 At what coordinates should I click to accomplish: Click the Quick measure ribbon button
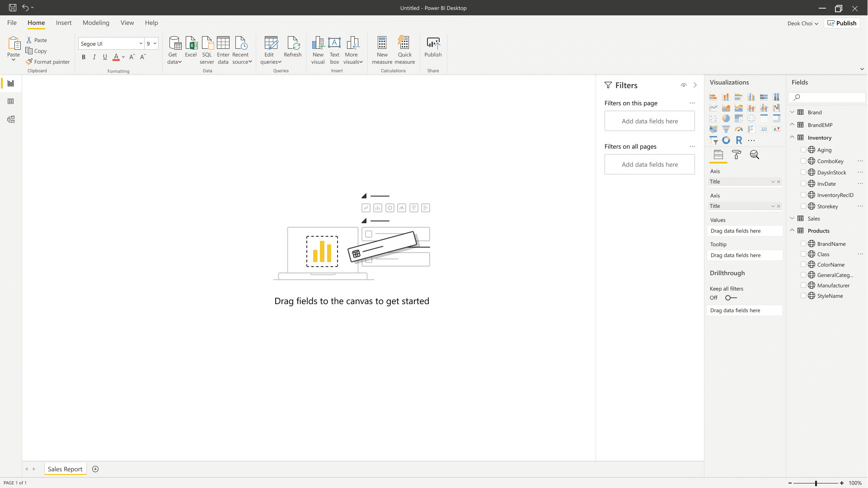pyautogui.click(x=404, y=50)
